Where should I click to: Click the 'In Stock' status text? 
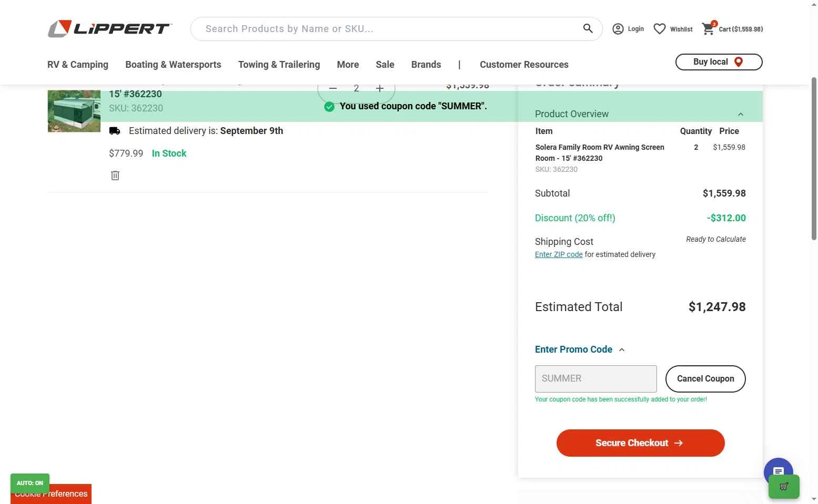[169, 153]
